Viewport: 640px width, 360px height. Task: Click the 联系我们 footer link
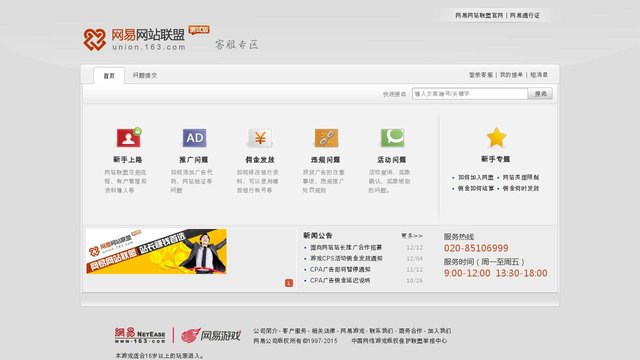coord(381,331)
